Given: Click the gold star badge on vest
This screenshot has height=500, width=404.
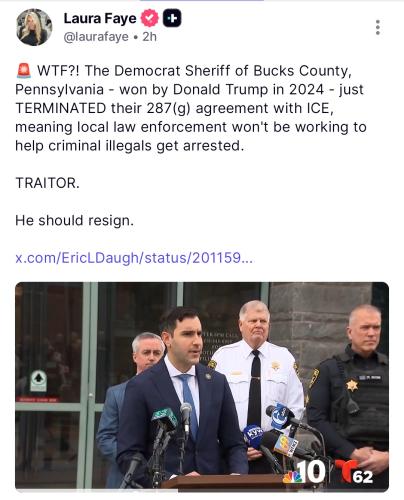Looking at the screenshot, I should coord(352,385).
